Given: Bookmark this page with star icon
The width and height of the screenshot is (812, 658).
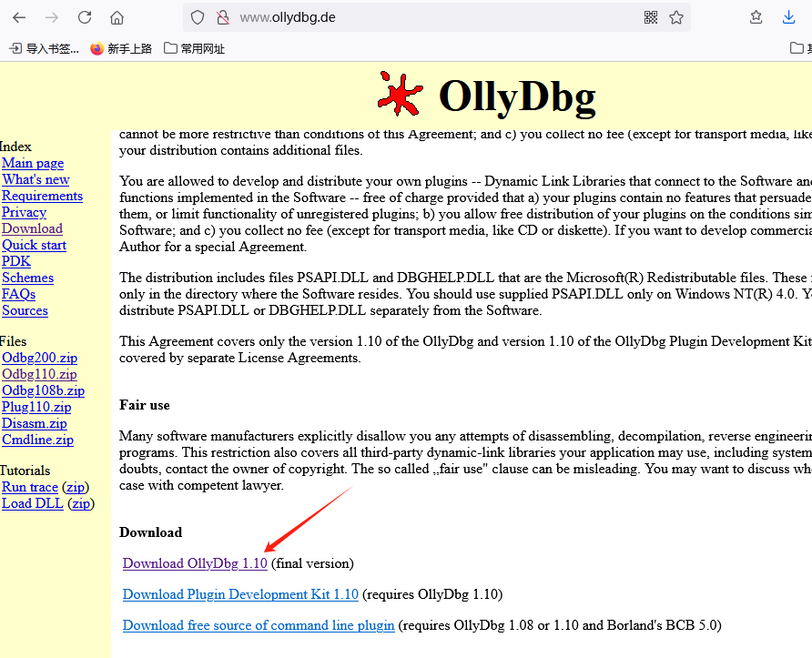Looking at the screenshot, I should (676, 17).
